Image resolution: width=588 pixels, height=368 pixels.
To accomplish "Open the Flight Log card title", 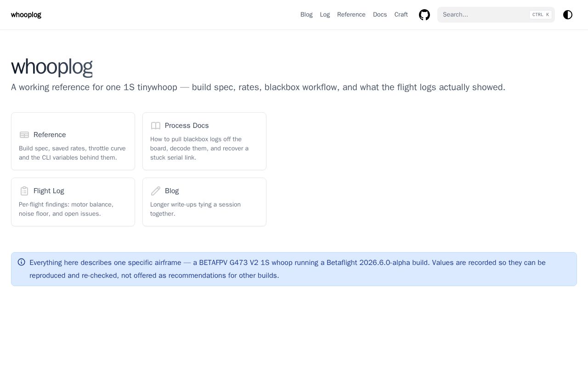I will 49,191.
